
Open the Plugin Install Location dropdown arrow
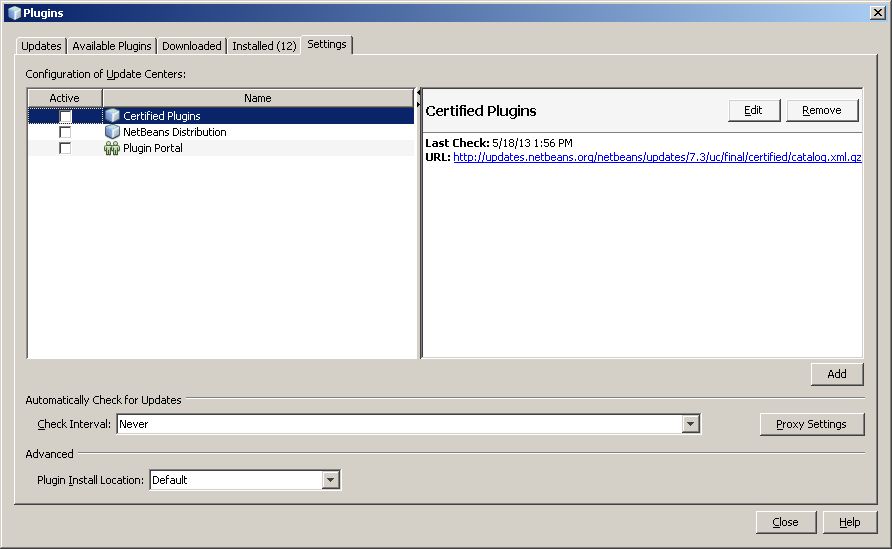(331, 480)
